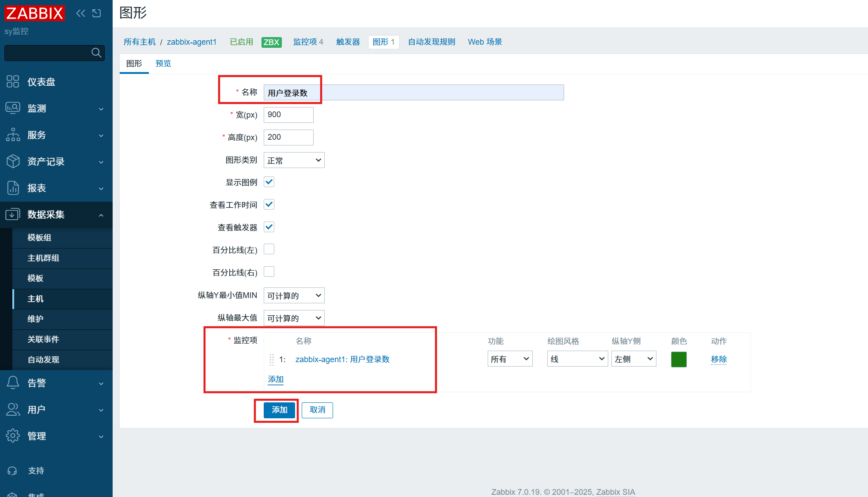Click the 支持 headset icon

(13, 471)
